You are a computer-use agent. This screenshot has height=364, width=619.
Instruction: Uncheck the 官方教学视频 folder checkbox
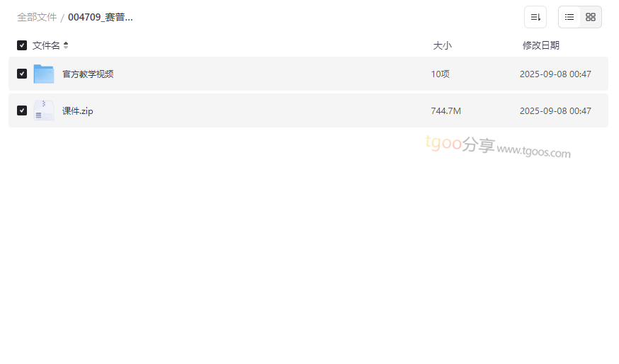click(22, 74)
